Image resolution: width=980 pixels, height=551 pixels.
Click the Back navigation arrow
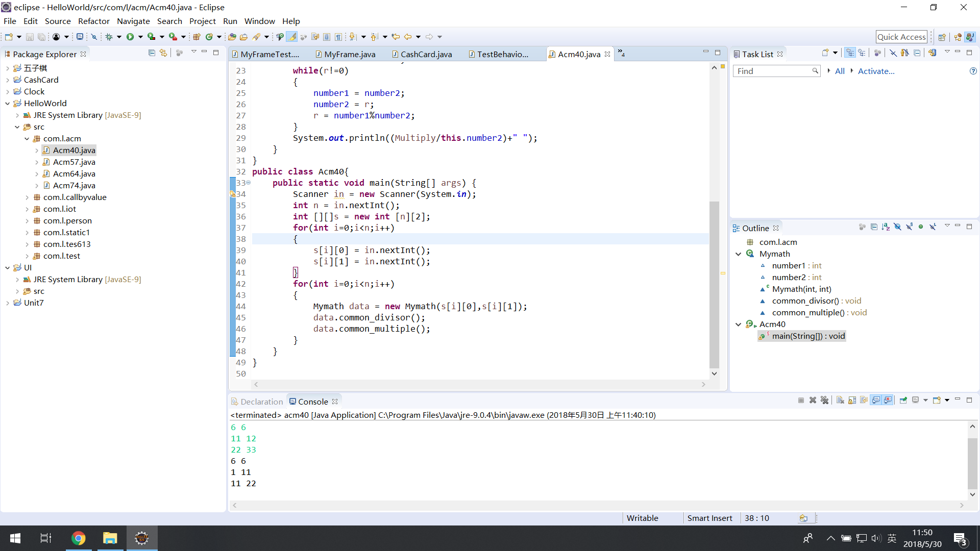(x=408, y=37)
